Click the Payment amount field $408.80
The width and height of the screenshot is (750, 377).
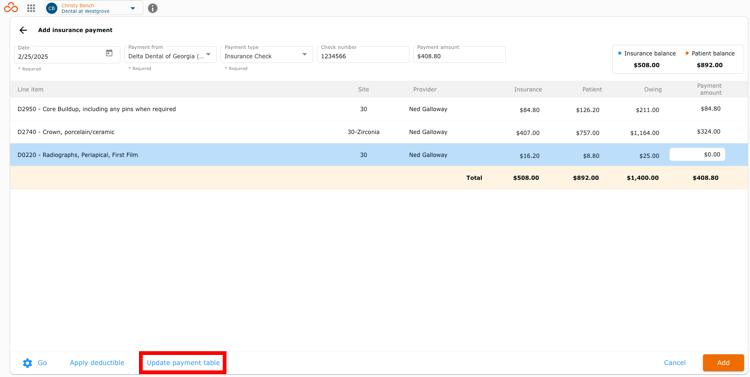click(x=459, y=55)
